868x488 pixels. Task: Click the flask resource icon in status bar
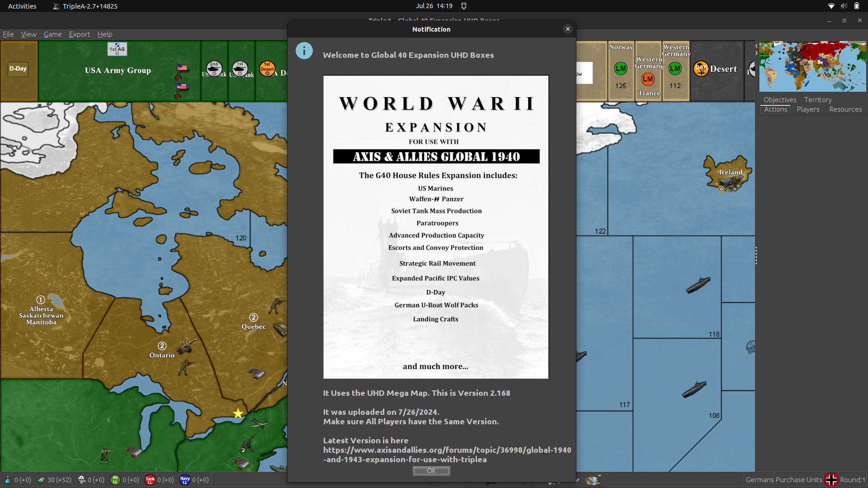(8, 480)
